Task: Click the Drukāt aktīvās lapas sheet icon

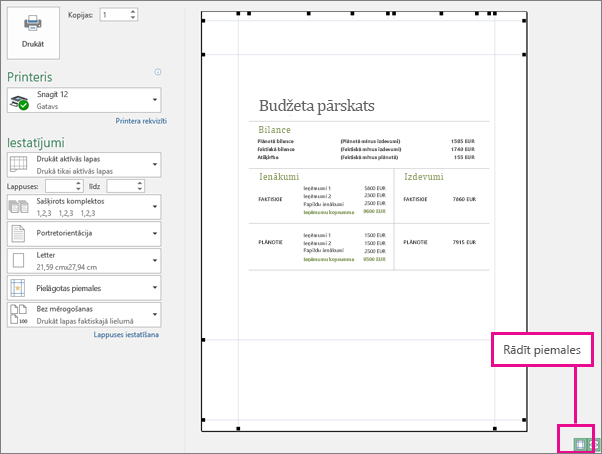Action: (x=18, y=165)
